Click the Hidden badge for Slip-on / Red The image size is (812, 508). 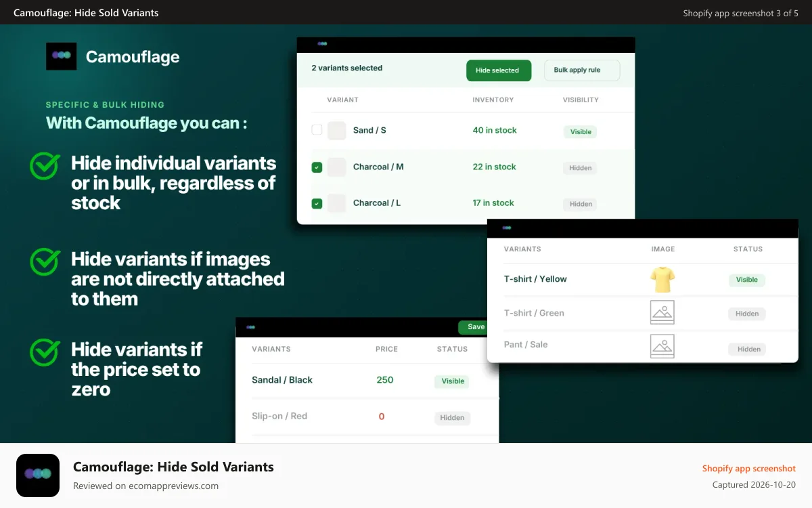coord(452,418)
